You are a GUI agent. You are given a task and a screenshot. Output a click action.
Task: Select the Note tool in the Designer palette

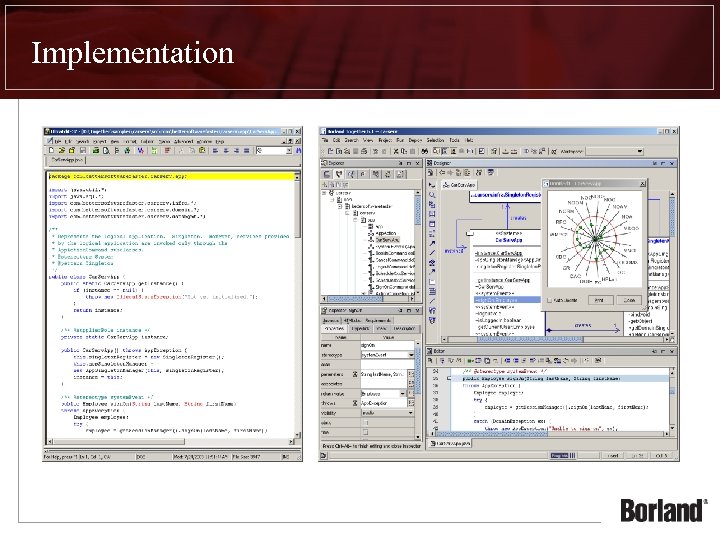[x=432, y=281]
